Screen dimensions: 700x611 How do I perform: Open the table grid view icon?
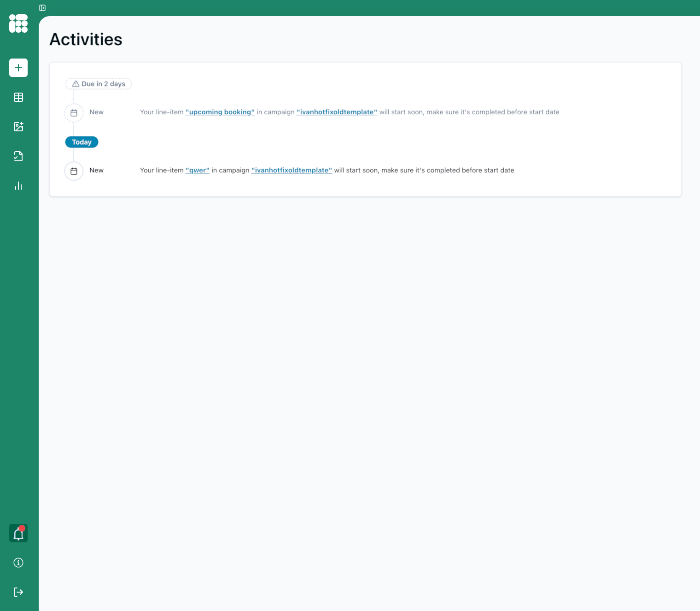[x=18, y=97]
